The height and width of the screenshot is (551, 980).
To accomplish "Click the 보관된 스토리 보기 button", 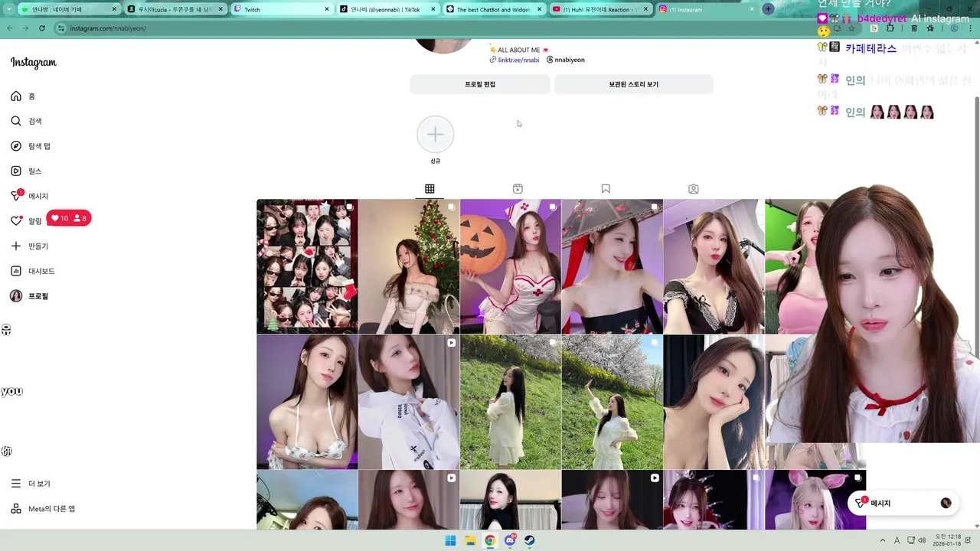I will point(634,84).
